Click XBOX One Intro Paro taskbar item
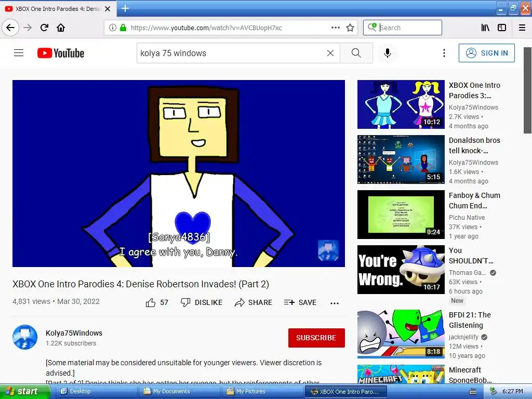Viewport: 532px width, 399px height. click(x=345, y=391)
